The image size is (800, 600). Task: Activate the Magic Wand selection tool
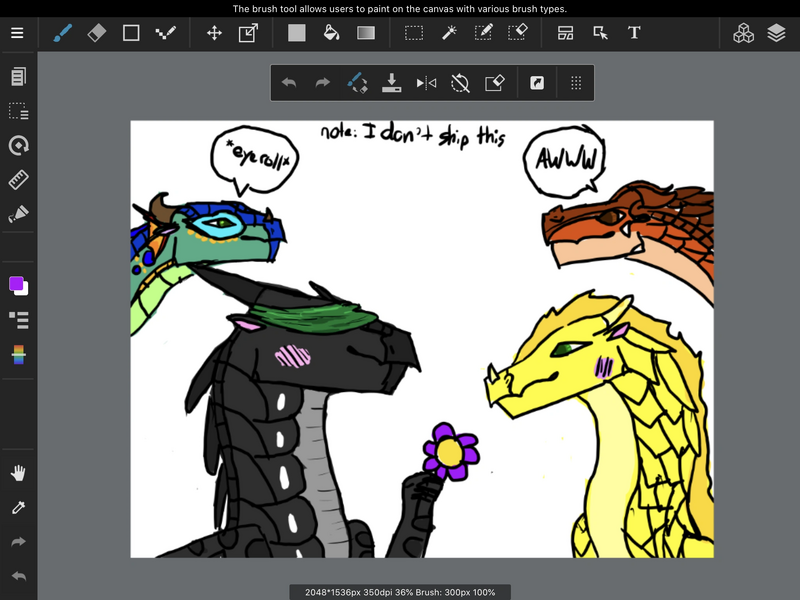coord(449,33)
